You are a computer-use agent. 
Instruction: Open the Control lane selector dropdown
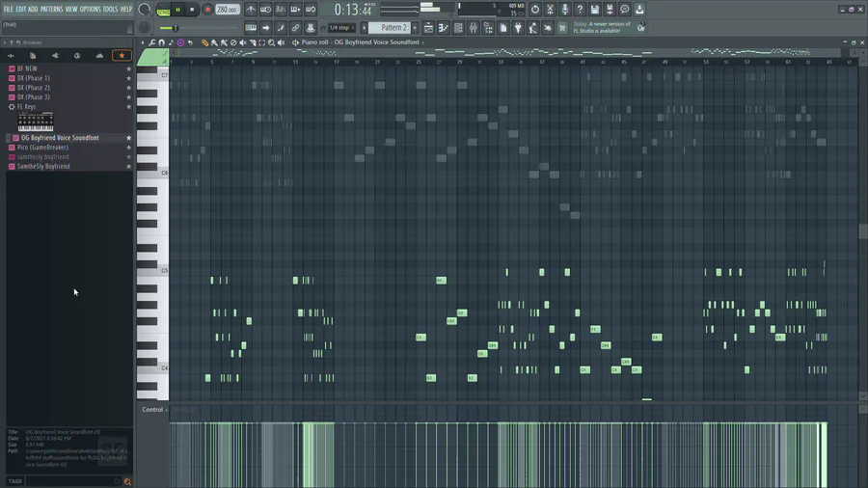point(154,410)
